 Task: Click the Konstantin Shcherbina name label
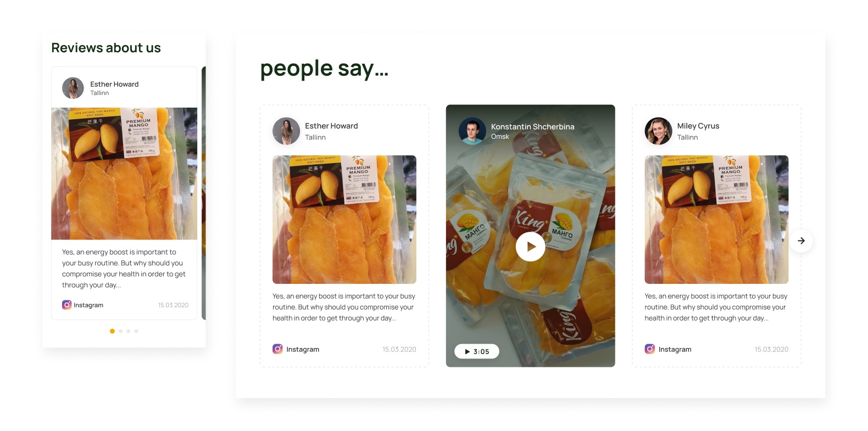pyautogui.click(x=533, y=126)
